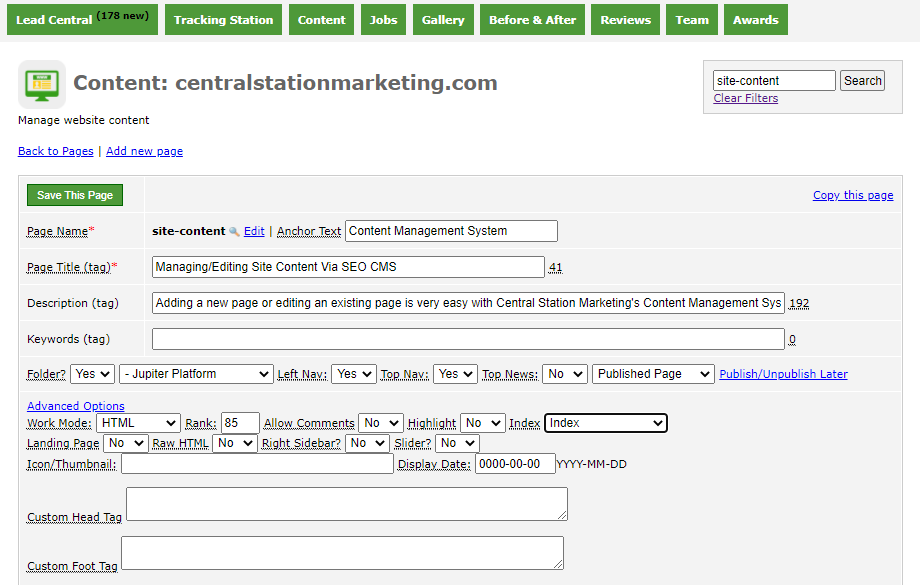920x585 pixels.
Task: Open the Gallery tab
Action: 443,19
